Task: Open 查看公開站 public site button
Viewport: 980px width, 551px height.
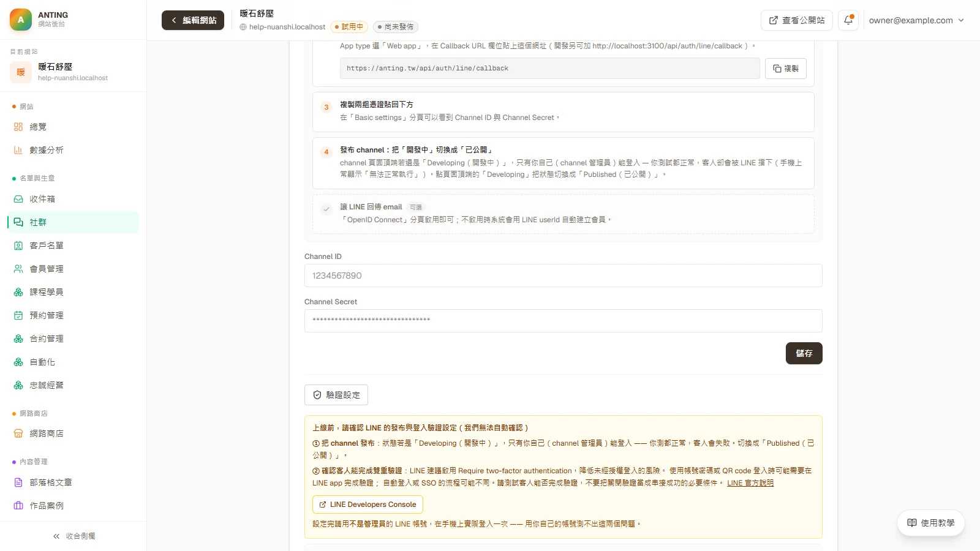Action: click(x=796, y=20)
